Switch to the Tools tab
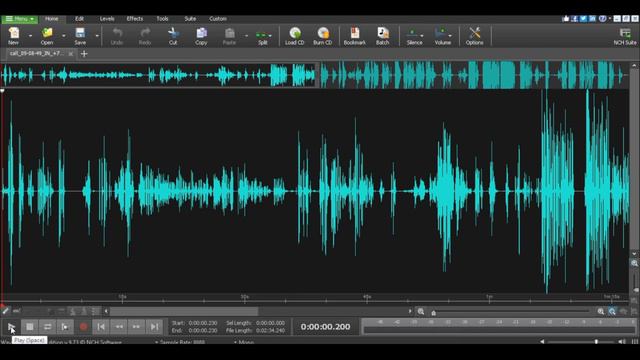Screen dimensions: 640x360 click(162, 19)
